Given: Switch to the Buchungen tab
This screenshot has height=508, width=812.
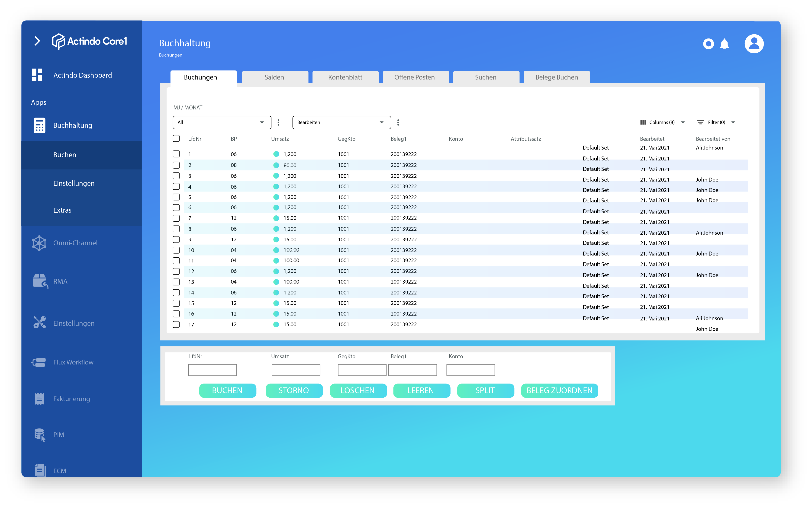Looking at the screenshot, I should click(203, 77).
